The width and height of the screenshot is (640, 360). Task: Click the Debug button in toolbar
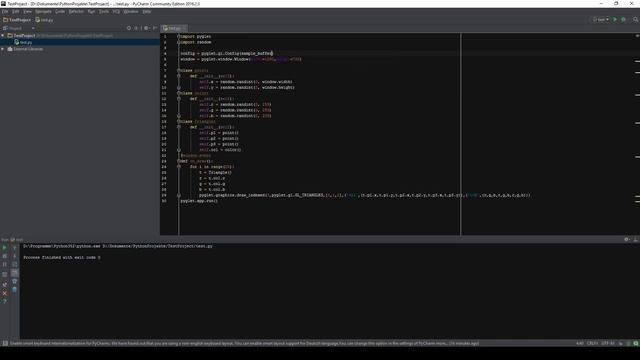(x=623, y=20)
